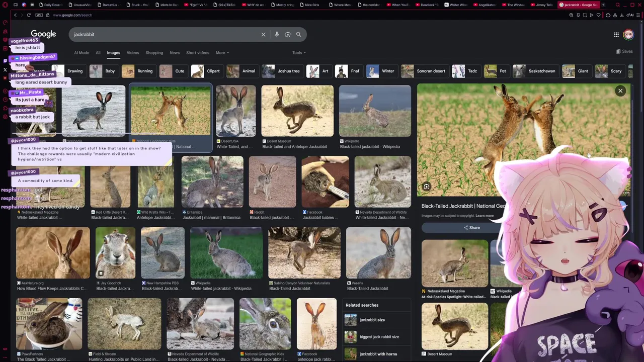Click the Learn more copyright link

coord(485,216)
